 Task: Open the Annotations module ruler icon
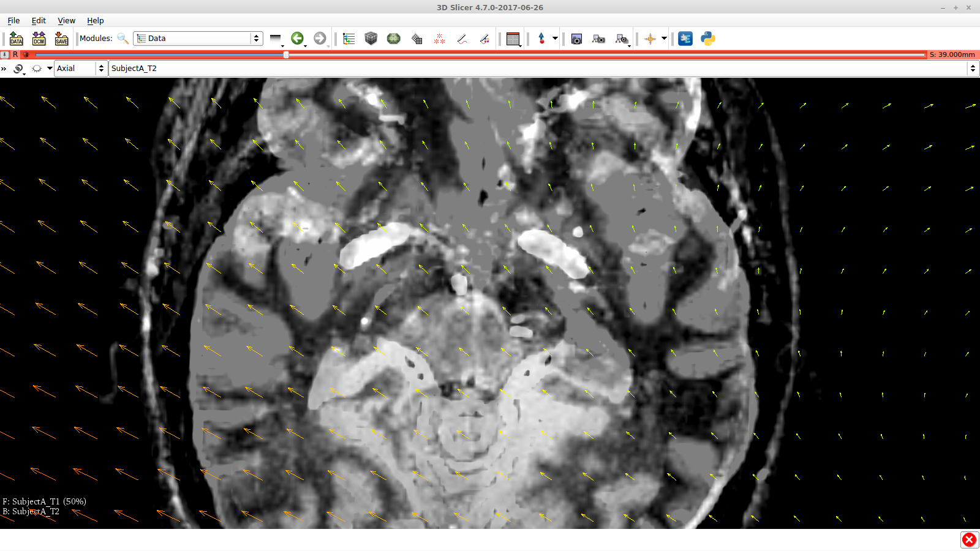pyautogui.click(x=462, y=39)
